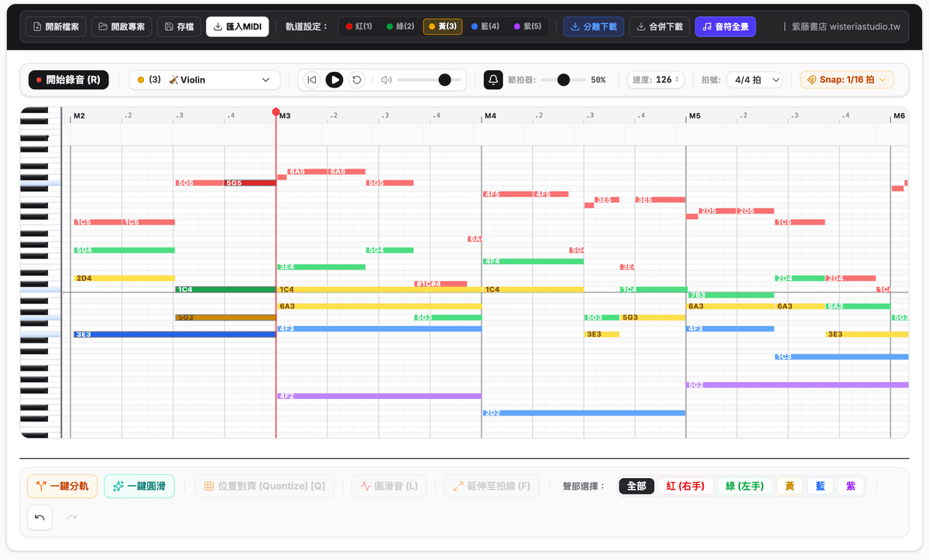Toggle the metronome bell icon

click(x=493, y=80)
